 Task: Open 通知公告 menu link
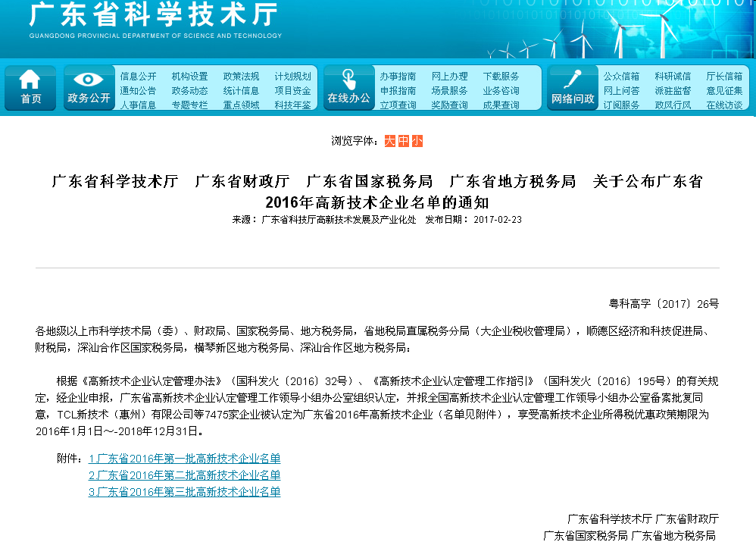138,91
